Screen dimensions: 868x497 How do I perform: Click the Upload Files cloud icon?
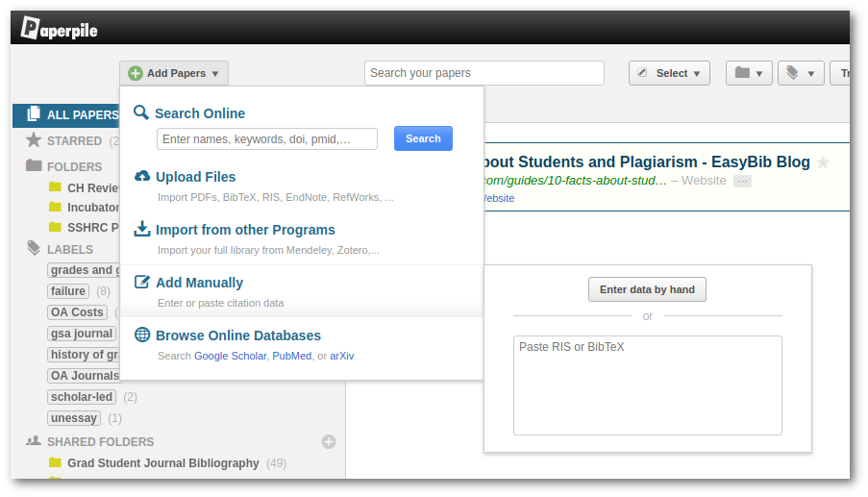142,176
